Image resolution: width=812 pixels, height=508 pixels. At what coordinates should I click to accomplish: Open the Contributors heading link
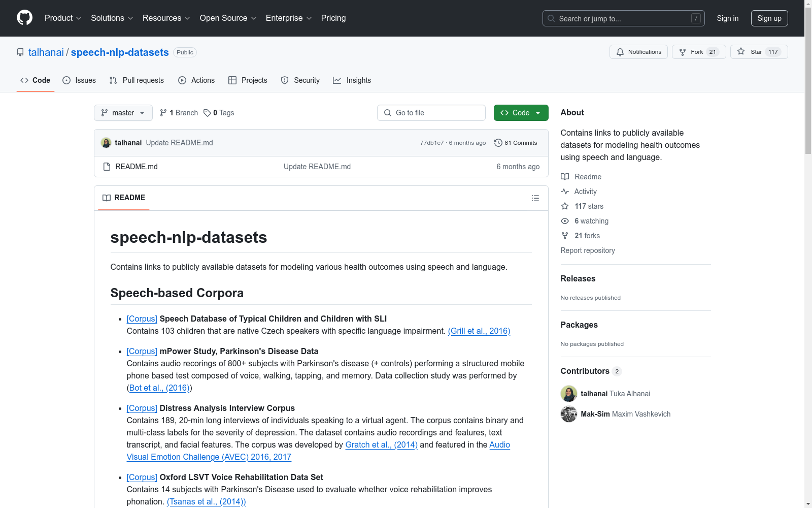point(591,371)
